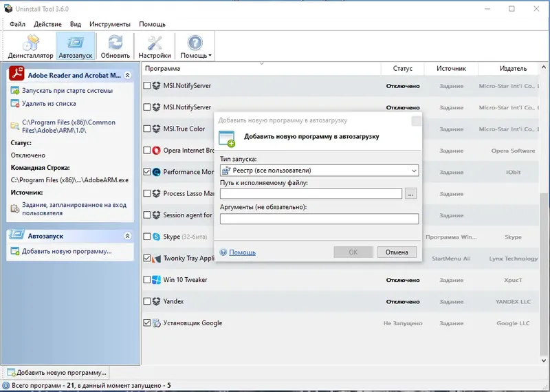Image resolution: width=550 pixels, height=392 pixels.
Task: Click the info icon in status bar
Action: coord(5,386)
